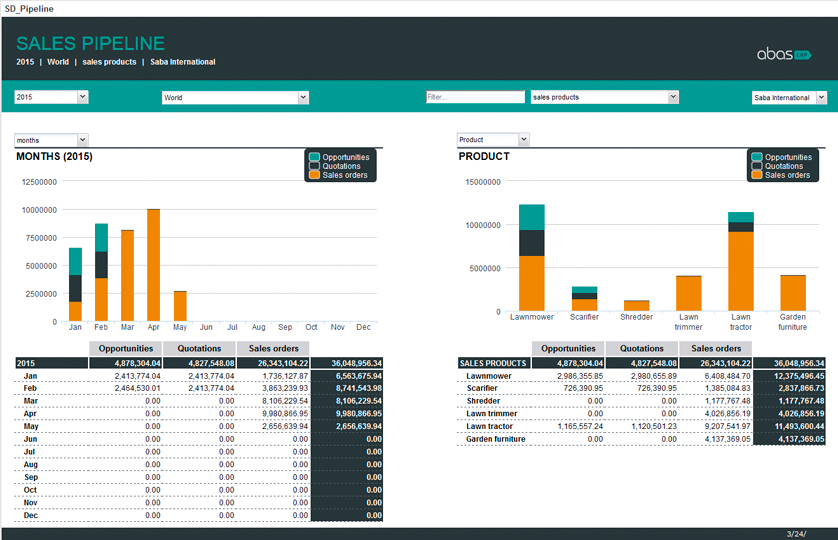Select the April bar in months chart

pos(153,265)
